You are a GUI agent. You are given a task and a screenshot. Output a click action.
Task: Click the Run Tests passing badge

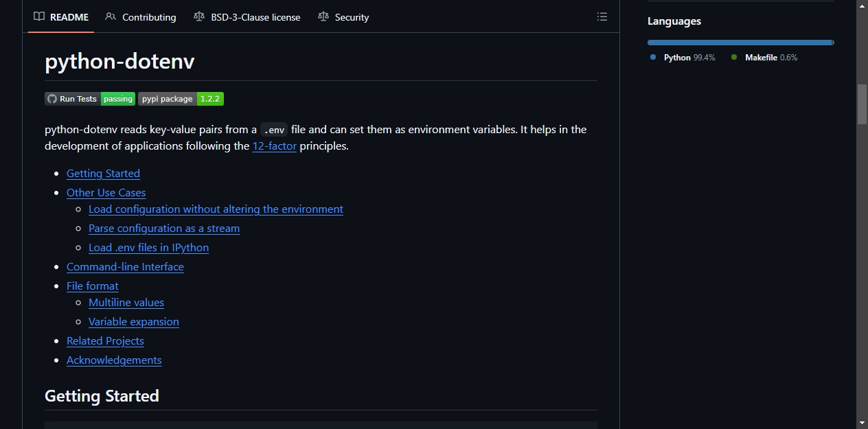pos(90,99)
